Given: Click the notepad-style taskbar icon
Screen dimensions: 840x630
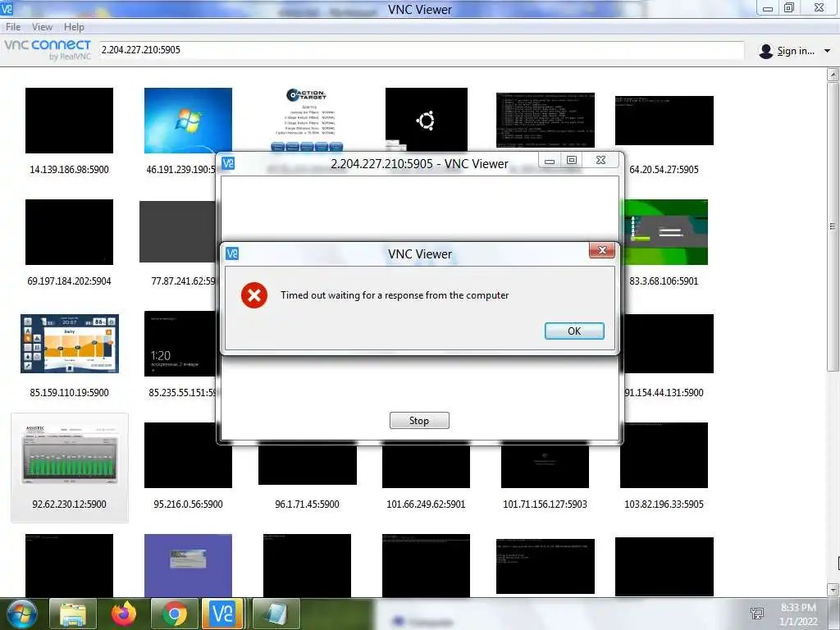Looking at the screenshot, I should pyautogui.click(x=276, y=614).
